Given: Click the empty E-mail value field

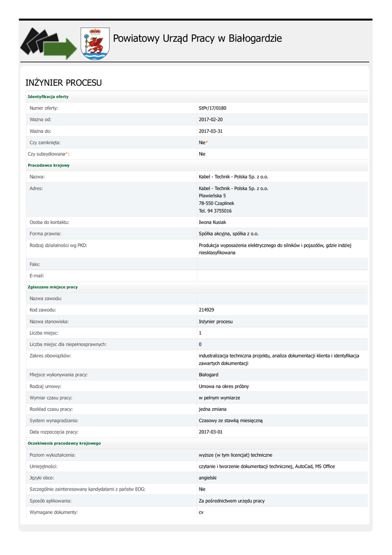Looking at the screenshot, I should click(282, 275).
